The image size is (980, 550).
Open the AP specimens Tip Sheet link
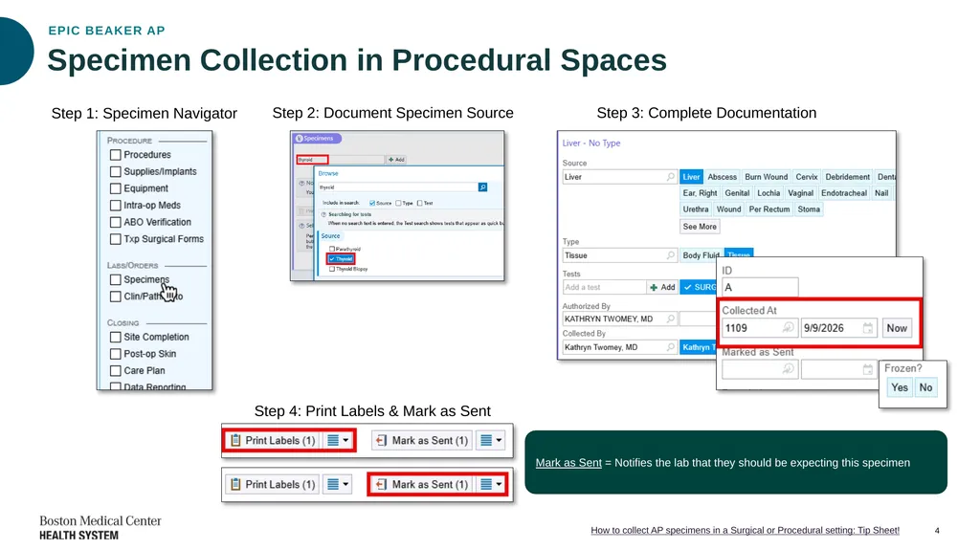point(745,530)
